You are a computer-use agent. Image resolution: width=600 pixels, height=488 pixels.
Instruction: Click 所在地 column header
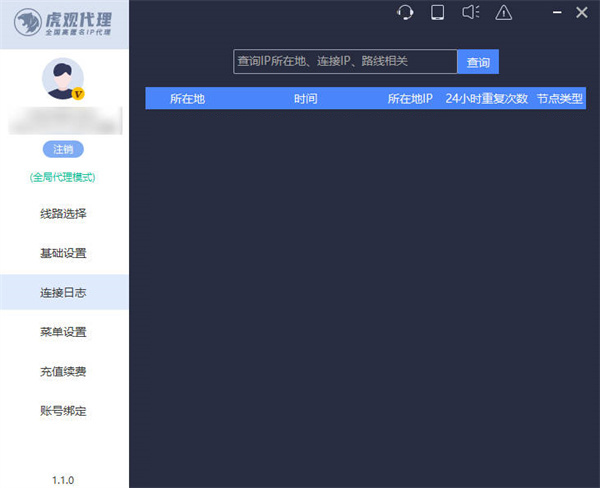[x=188, y=99]
